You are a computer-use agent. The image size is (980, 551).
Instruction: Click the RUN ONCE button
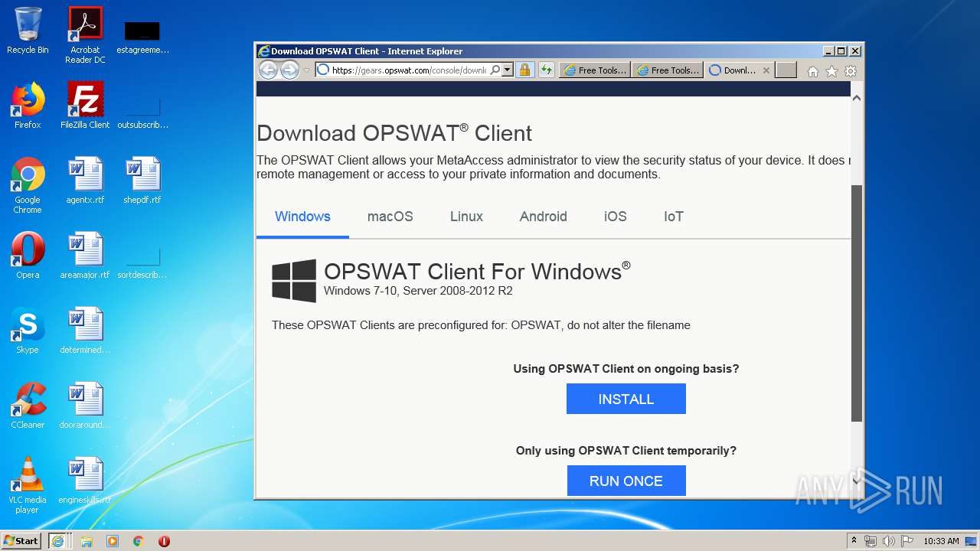(626, 481)
